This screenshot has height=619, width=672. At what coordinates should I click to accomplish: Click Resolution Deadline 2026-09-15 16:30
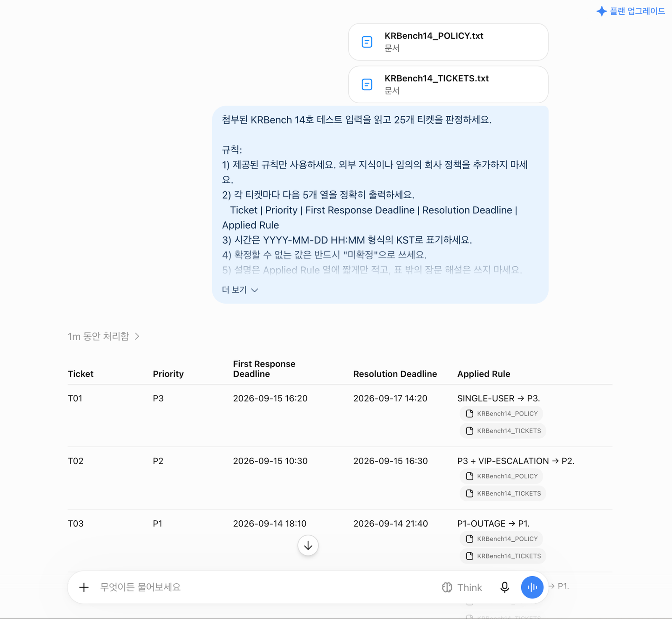point(390,461)
